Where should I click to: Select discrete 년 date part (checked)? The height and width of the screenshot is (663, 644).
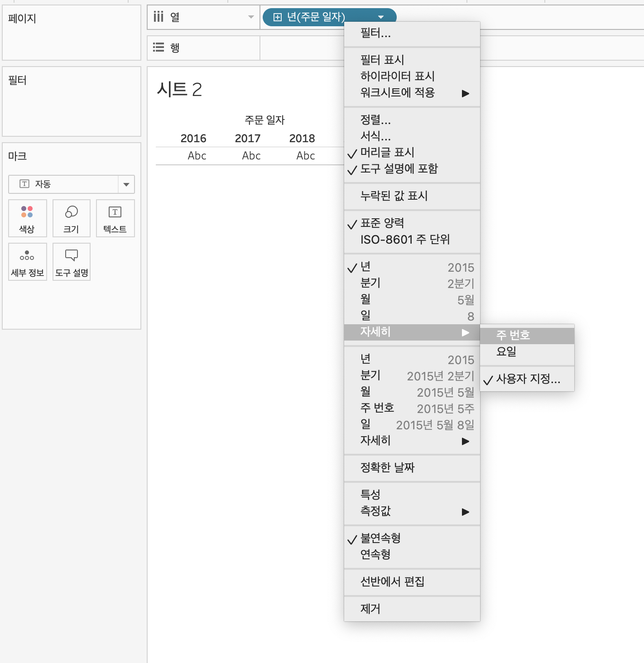tap(412, 267)
